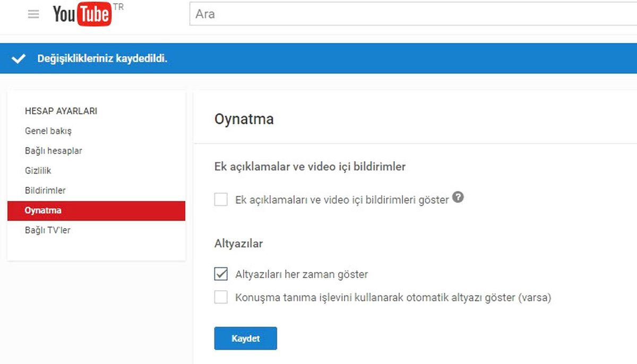Uncheck Altyazıları her zaman göster

point(221,274)
